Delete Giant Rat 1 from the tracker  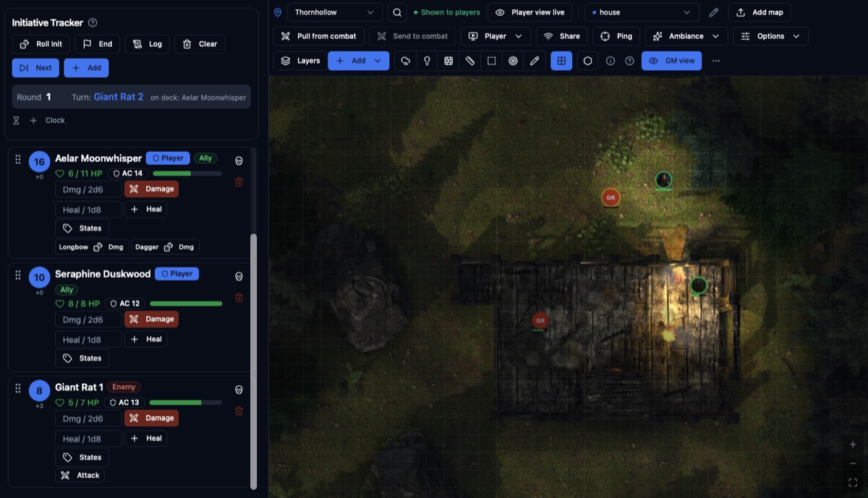point(239,411)
